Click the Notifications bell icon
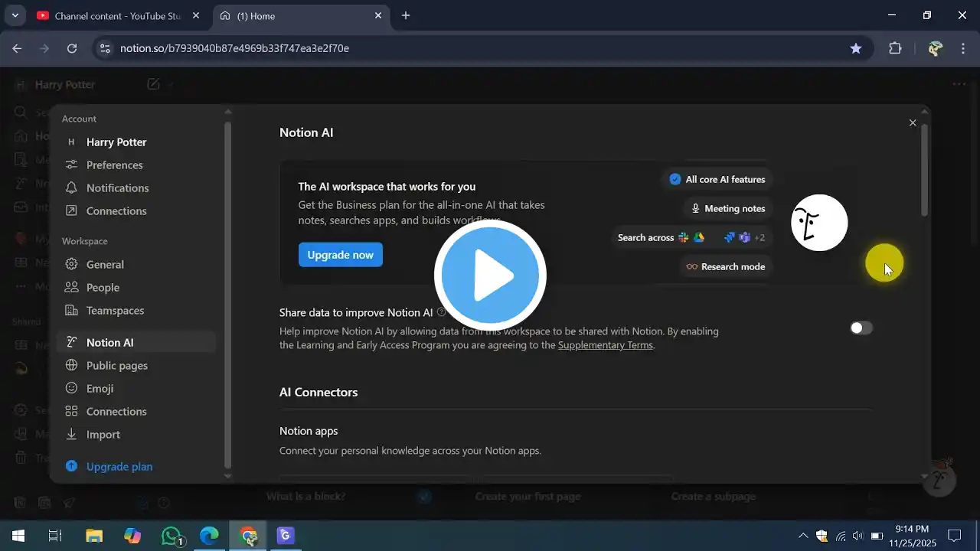 [x=71, y=188]
